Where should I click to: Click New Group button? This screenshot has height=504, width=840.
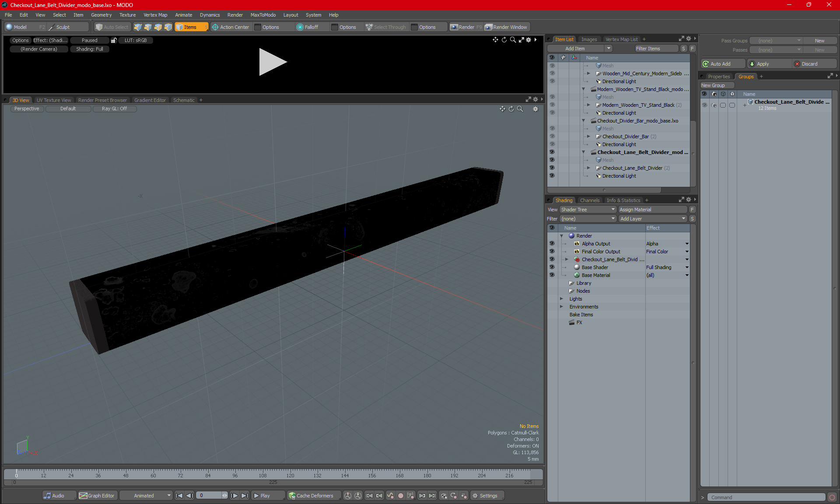point(717,85)
